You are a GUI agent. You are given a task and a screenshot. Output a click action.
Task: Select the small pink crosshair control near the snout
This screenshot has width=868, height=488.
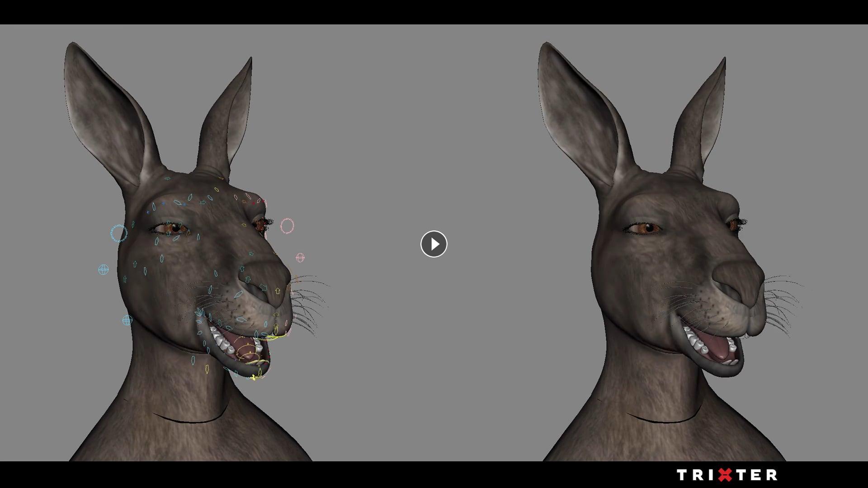300,258
